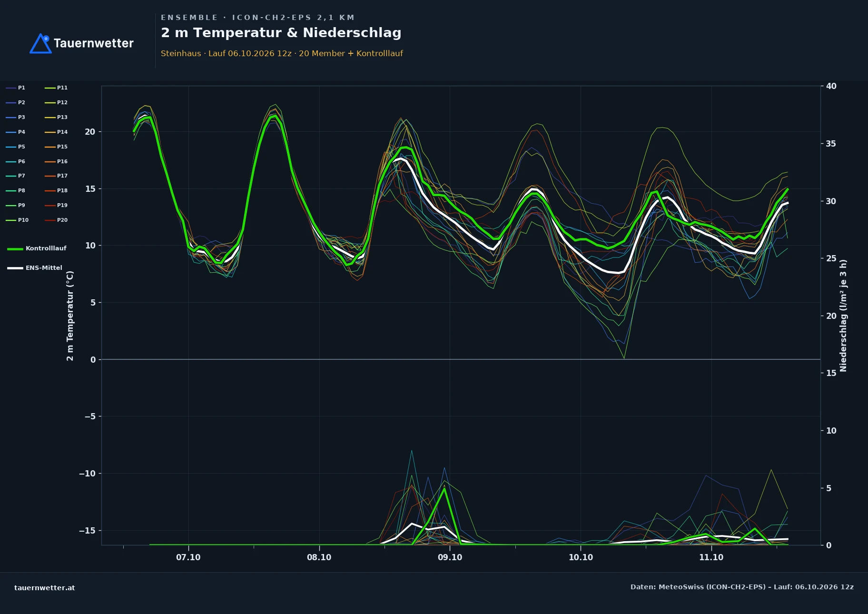Screen dimensions: 868x614
Task: Select the P10 legend entry
Action: [17, 220]
